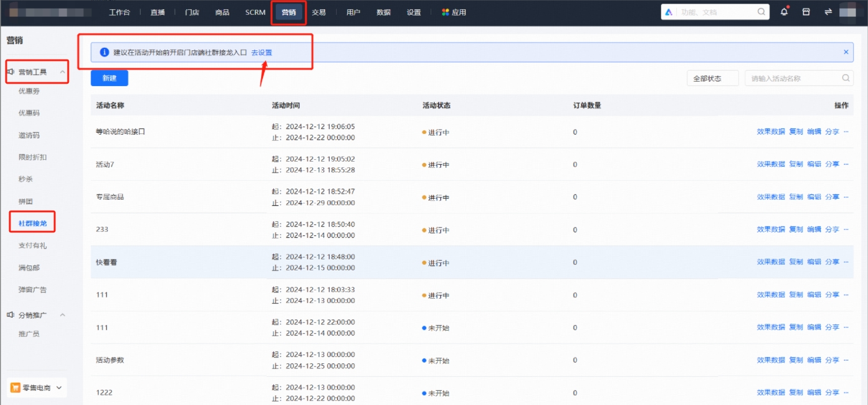The width and height of the screenshot is (868, 405).
Task: Click the 应用 colored grid icon
Action: (x=445, y=11)
